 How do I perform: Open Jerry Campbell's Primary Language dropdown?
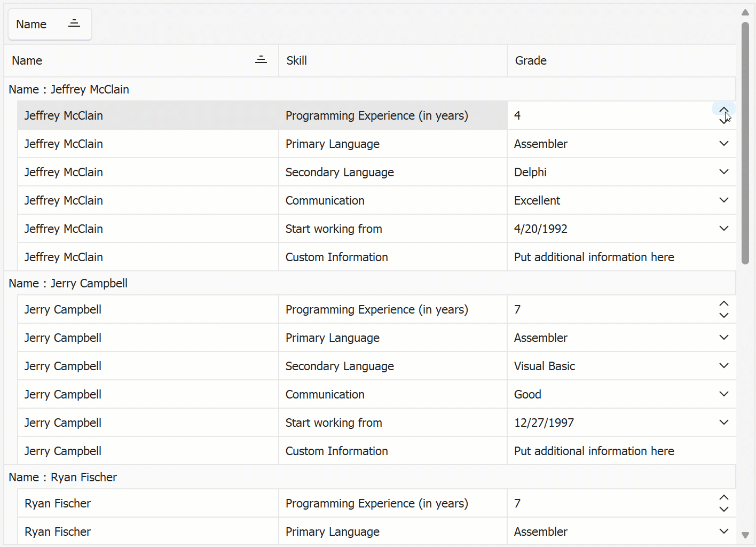[723, 338]
